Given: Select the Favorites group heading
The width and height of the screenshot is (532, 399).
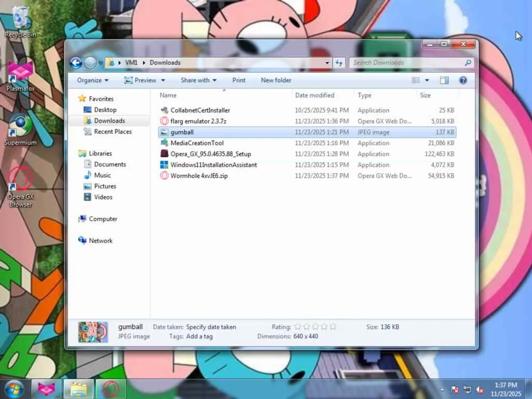Looking at the screenshot, I should (101, 99).
